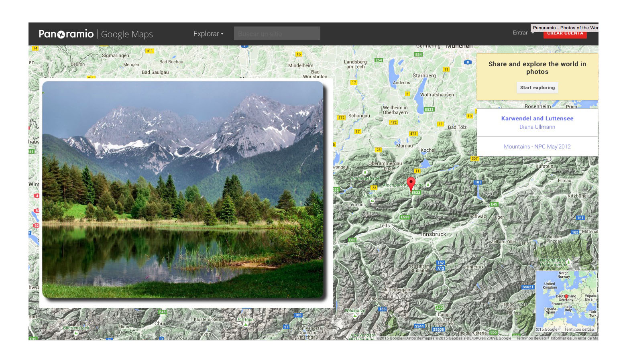Click the 307 road shield
This screenshot has height=364, width=627.
click(x=474, y=159)
